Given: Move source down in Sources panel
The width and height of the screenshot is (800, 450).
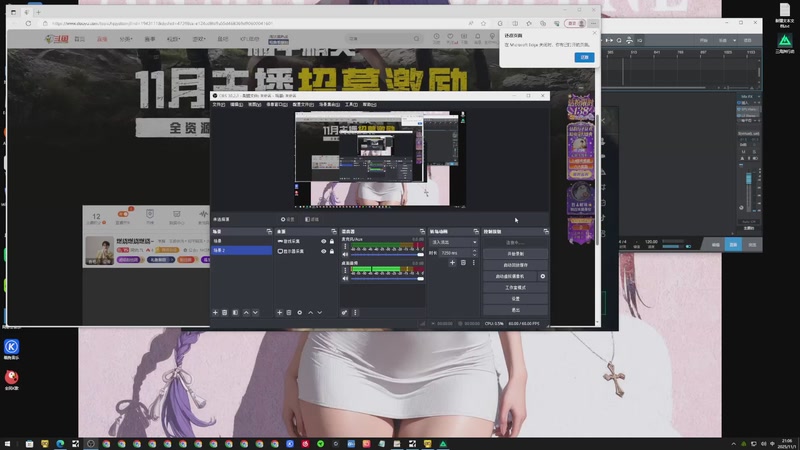Looking at the screenshot, I should (x=319, y=313).
